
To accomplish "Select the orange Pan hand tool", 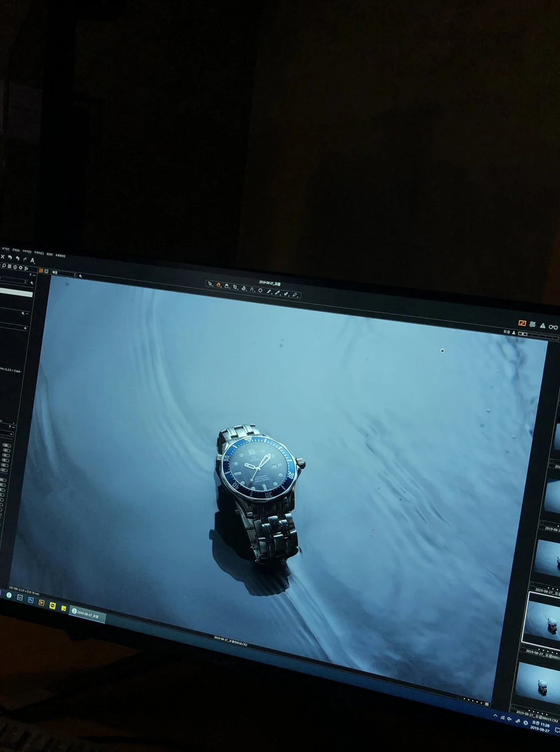I will (219, 285).
